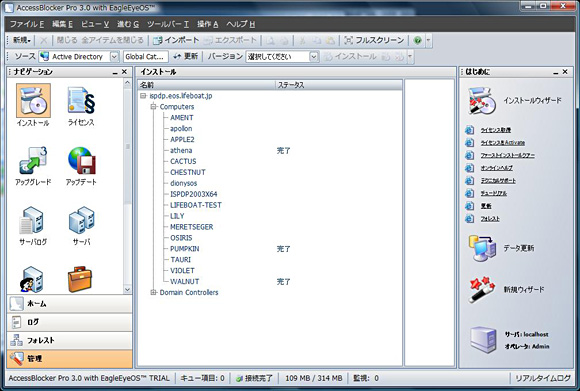Click リアルタイムログ in status bar
This screenshot has height=391, width=580.
point(543,378)
